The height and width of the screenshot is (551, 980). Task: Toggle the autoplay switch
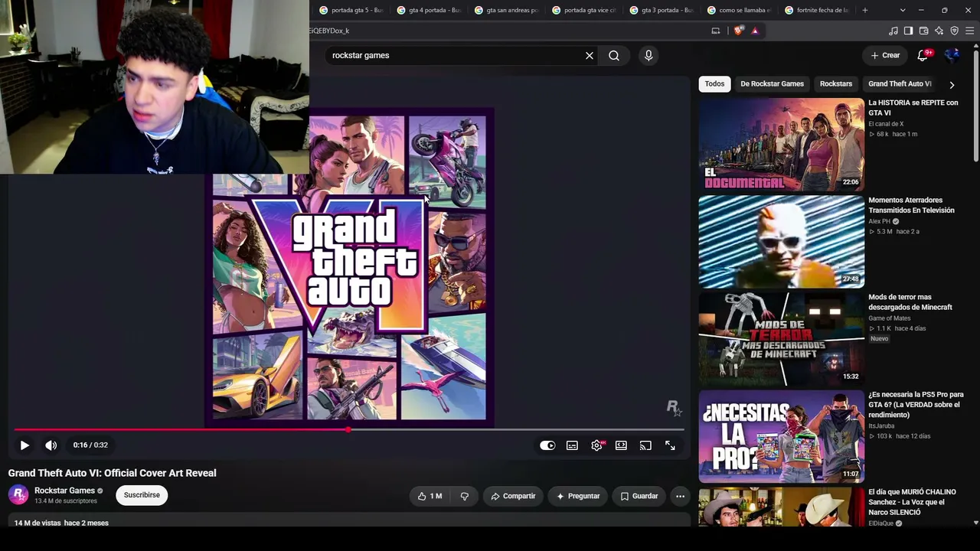pos(547,445)
